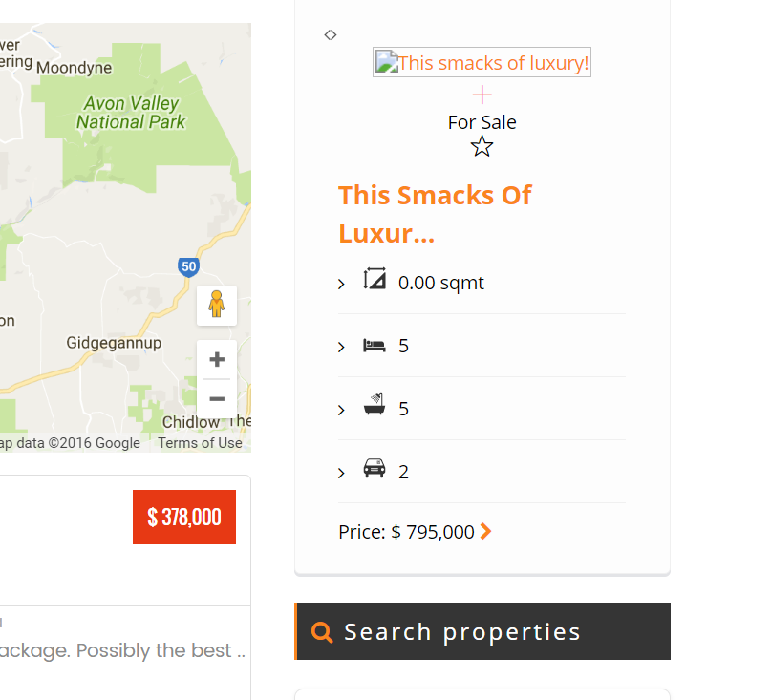The image size is (771, 700).
Task: Open the price arrow next to $ 795,000
Action: (486, 532)
